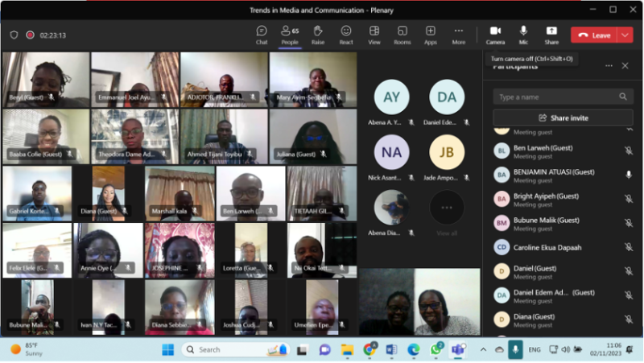Open the View layout options
Screen dimensions: 644x363
click(374, 35)
